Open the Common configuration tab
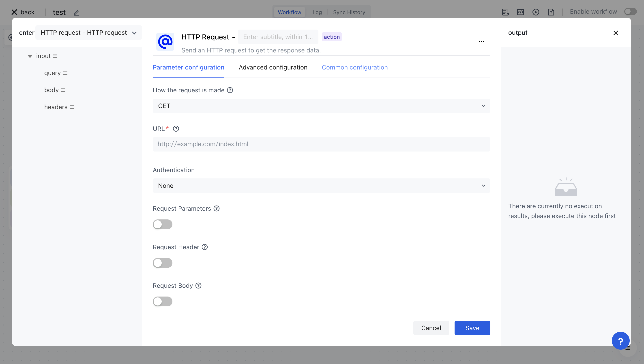 [354, 67]
